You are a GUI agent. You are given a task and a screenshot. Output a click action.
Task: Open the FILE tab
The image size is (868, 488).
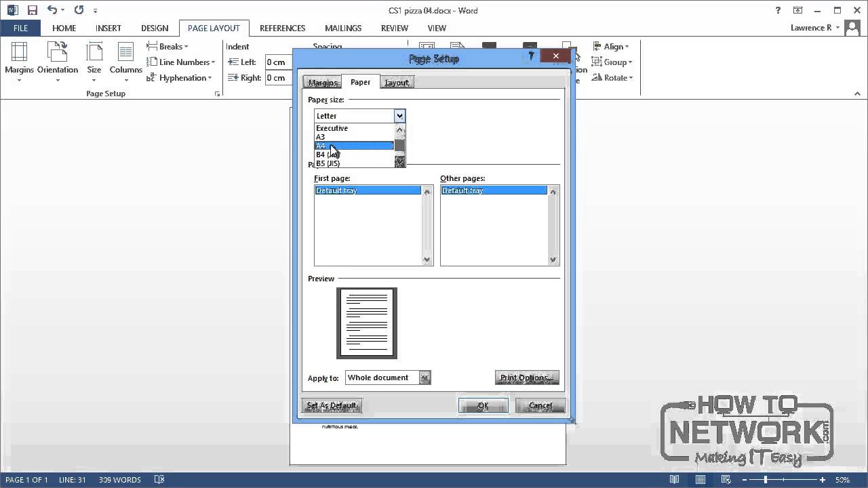tap(20, 28)
